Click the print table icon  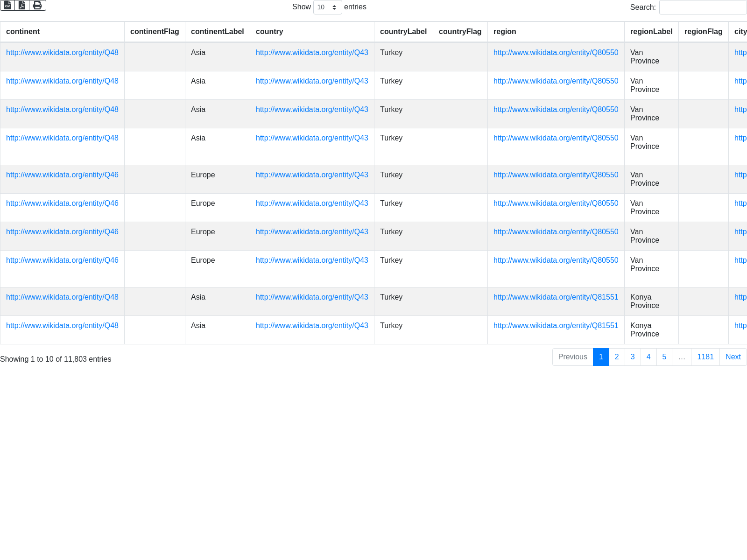pos(37,5)
